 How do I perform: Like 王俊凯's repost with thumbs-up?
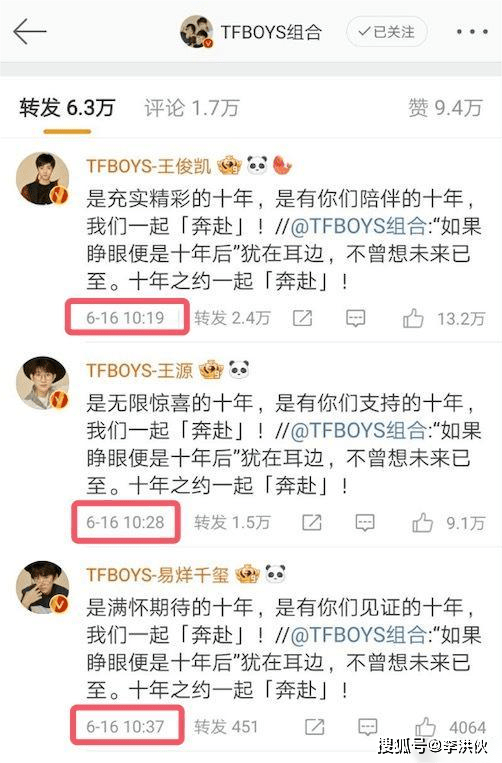click(x=413, y=319)
